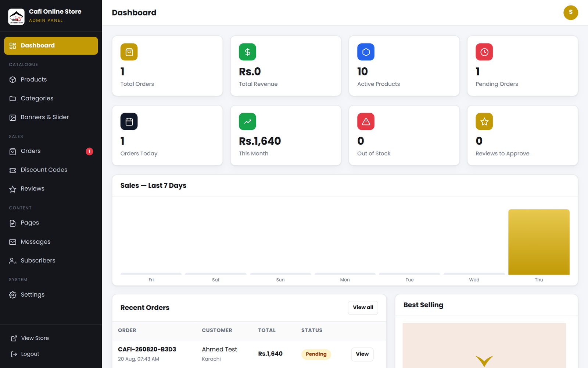Click the Orders unread badge showing 1

coord(89,151)
